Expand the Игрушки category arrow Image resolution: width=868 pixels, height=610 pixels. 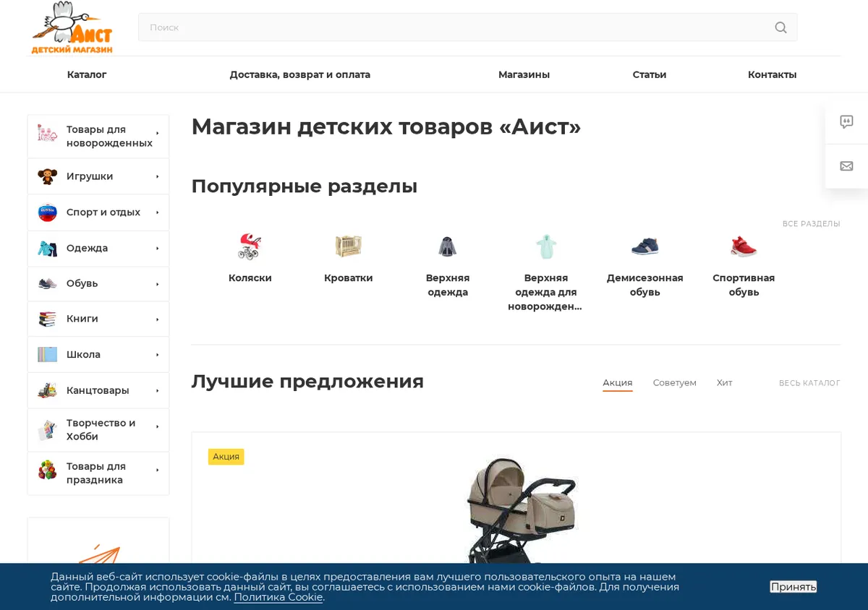(x=157, y=176)
